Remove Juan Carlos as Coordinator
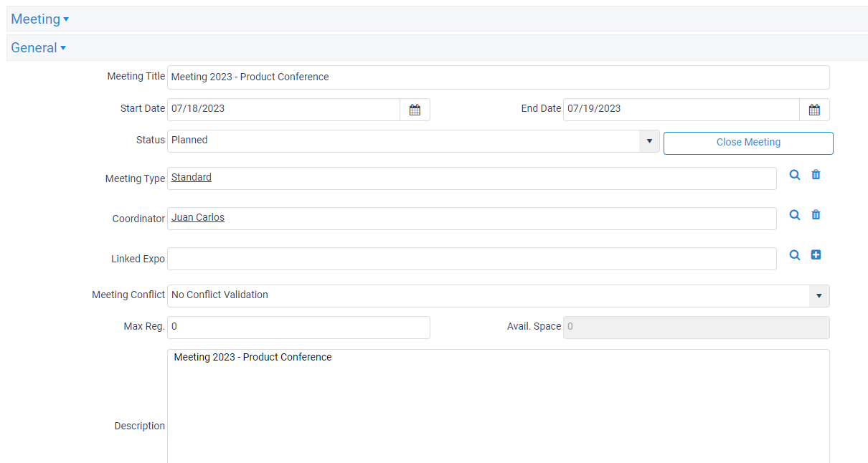 (x=816, y=214)
